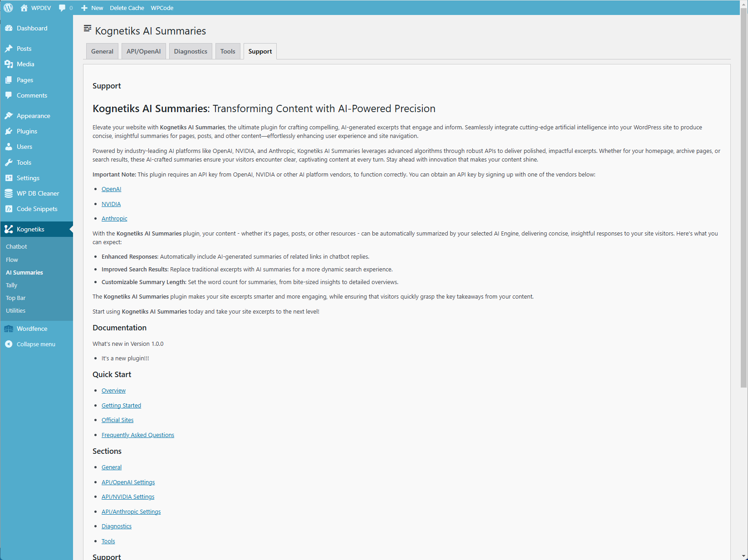Click the WordPress logo icon
This screenshot has width=748, height=560.
click(x=8, y=8)
